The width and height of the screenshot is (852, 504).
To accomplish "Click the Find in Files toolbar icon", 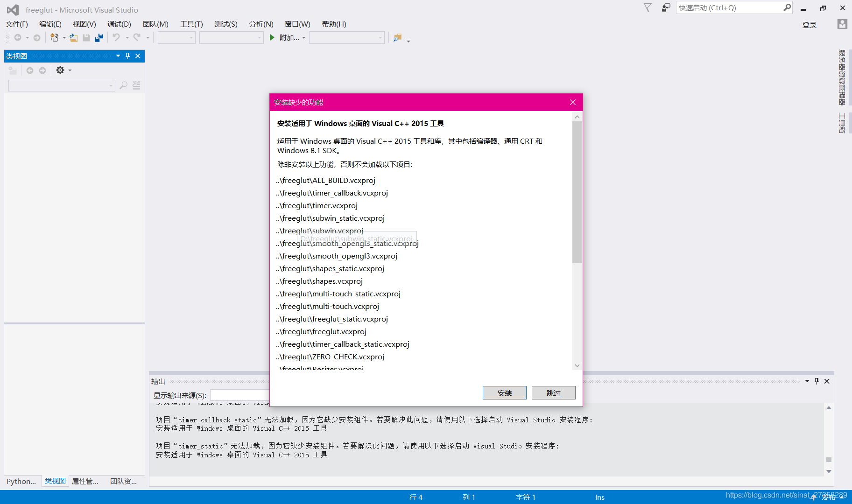I will [x=397, y=37].
